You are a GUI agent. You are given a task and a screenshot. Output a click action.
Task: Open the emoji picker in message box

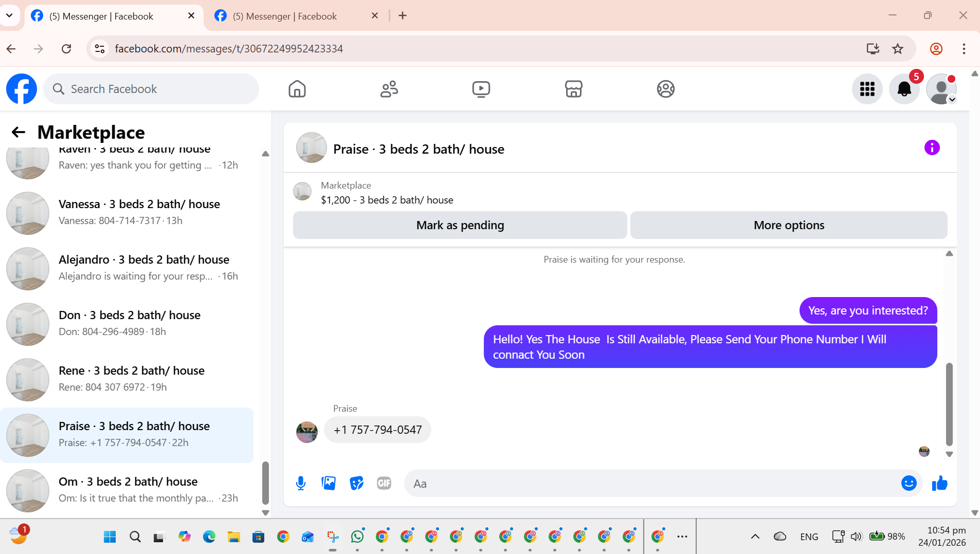909,483
